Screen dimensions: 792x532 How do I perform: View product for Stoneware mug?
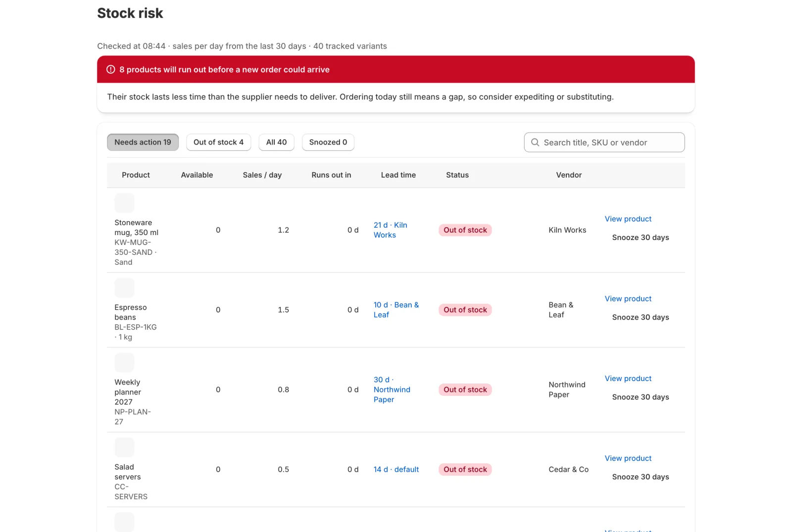[628, 219]
